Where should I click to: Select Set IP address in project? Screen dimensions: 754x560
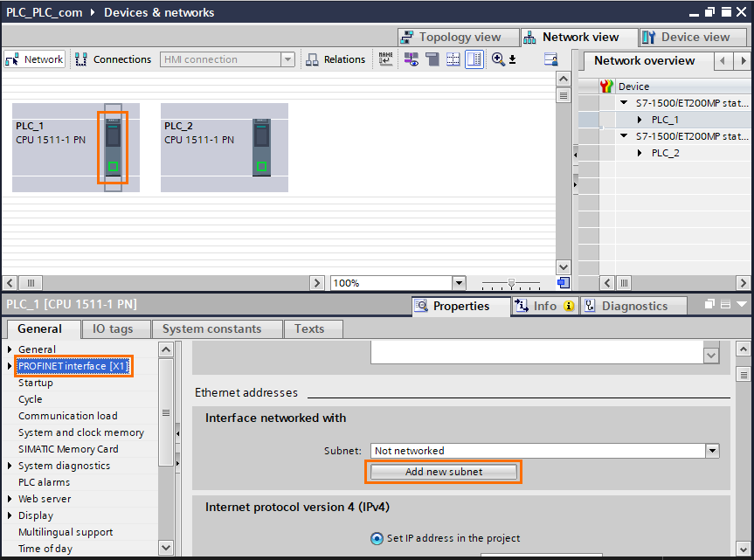click(x=377, y=538)
